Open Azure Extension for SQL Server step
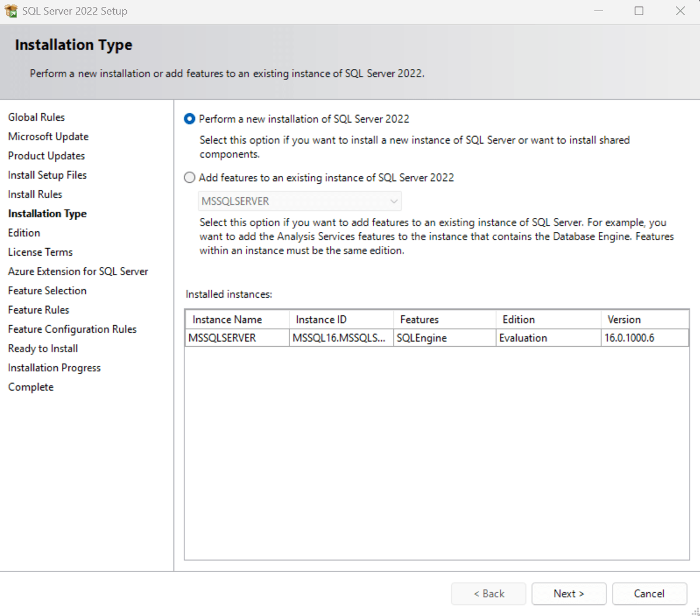The image size is (700, 616). pos(78,272)
